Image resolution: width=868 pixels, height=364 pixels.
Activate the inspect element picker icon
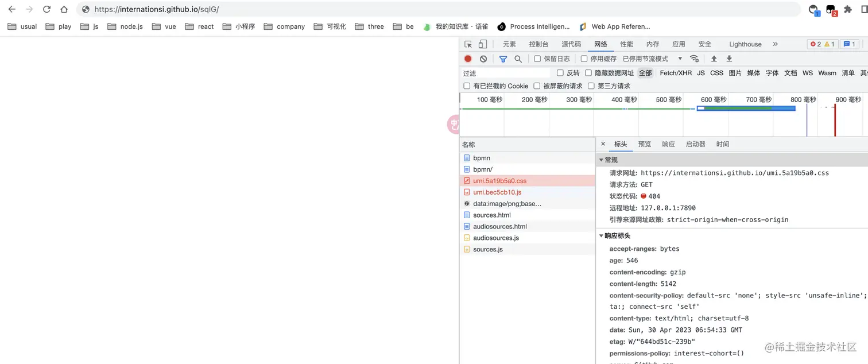point(468,44)
